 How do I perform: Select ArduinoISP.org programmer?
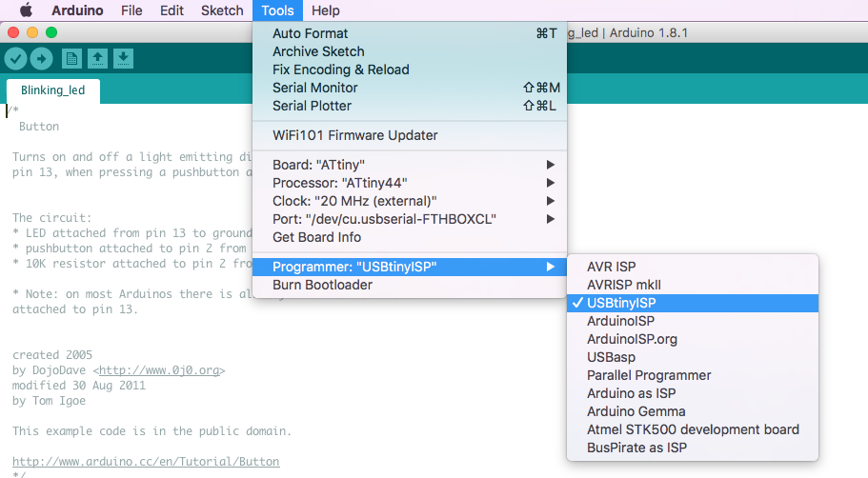click(693, 339)
